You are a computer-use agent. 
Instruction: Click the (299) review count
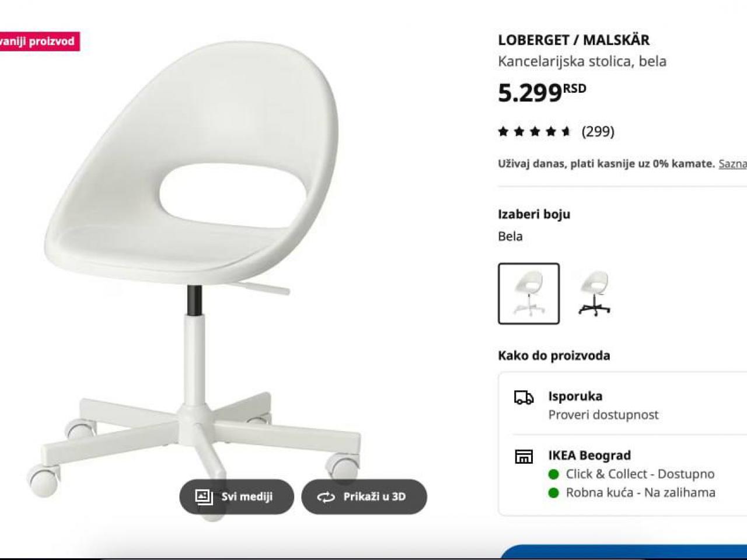pos(598,131)
